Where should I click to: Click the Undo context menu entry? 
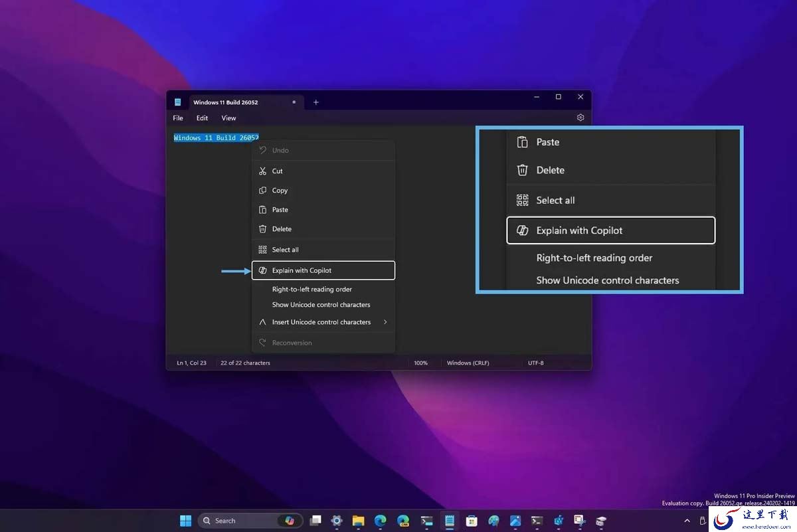tap(323, 151)
